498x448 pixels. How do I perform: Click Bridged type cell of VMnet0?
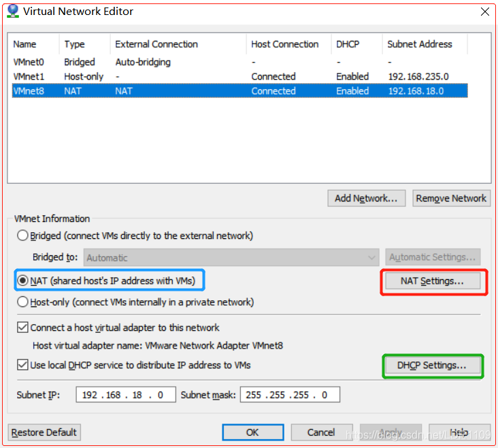[x=80, y=62]
